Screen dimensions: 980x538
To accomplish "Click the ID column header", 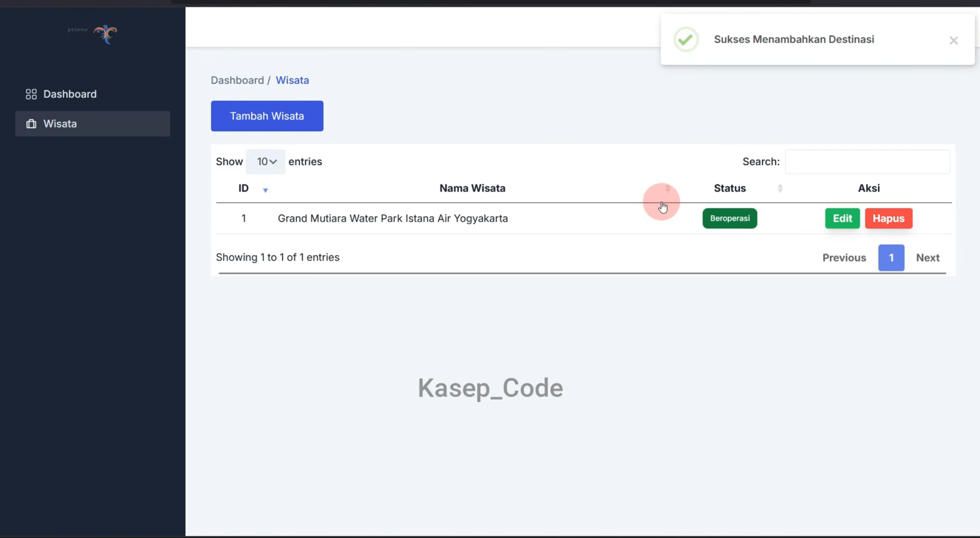I will [x=244, y=188].
